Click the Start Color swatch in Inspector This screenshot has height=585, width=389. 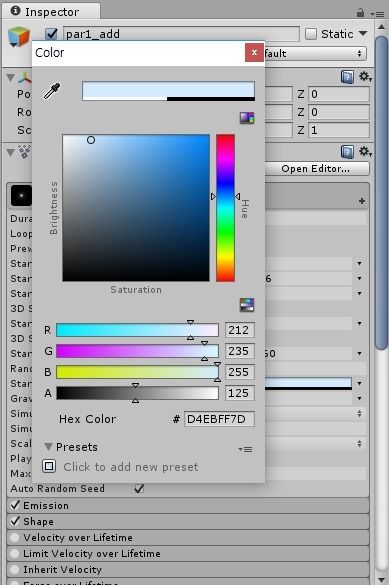tap(308, 384)
